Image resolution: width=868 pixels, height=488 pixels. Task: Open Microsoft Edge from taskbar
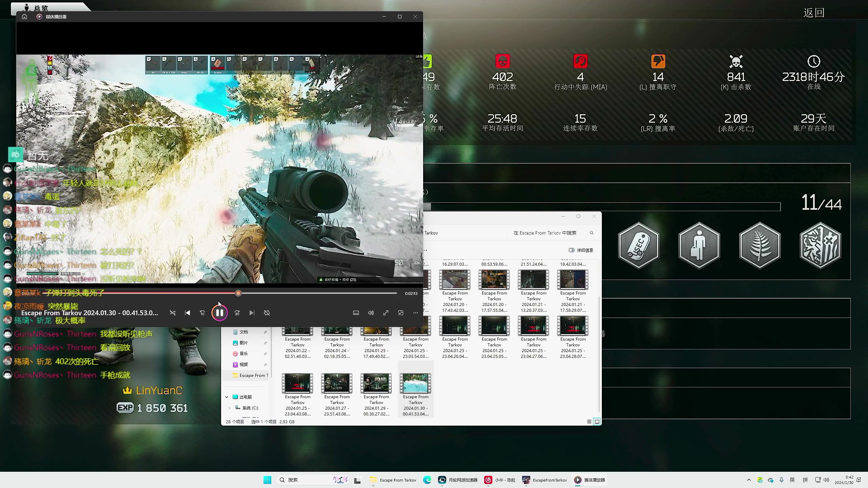(427, 480)
